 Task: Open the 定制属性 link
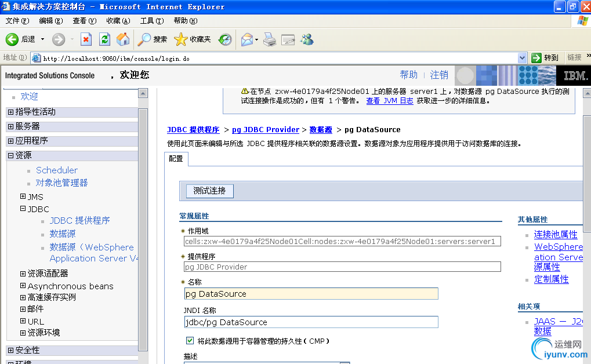(552, 279)
